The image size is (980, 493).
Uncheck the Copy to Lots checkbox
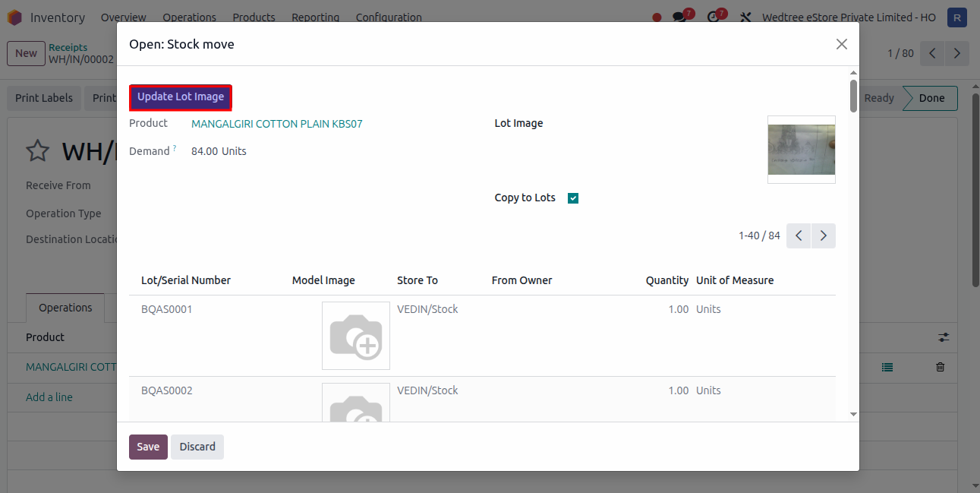click(x=573, y=198)
